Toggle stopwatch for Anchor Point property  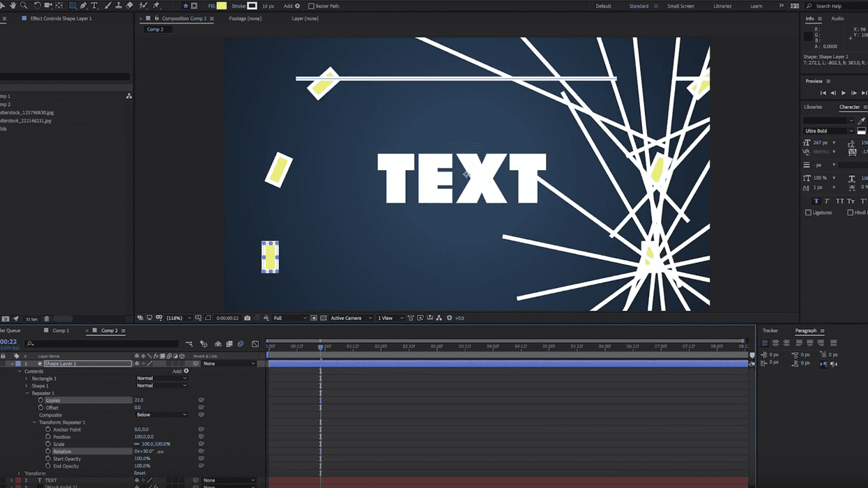click(x=47, y=429)
